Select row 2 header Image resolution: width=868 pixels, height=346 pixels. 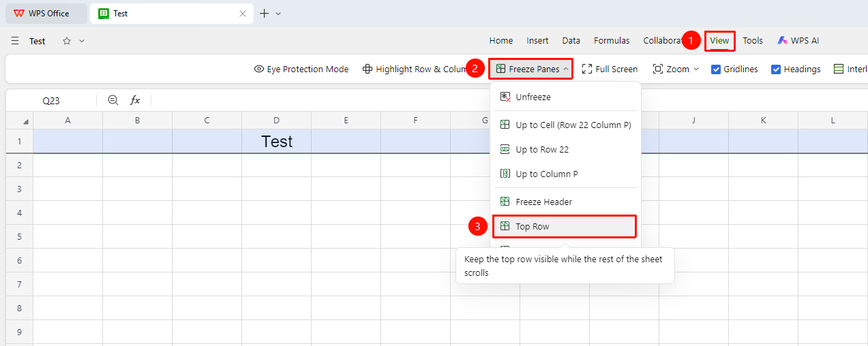tap(20, 165)
